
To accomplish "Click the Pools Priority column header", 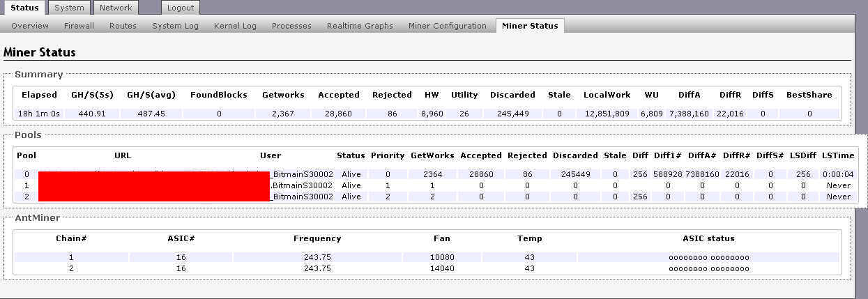I will point(388,155).
